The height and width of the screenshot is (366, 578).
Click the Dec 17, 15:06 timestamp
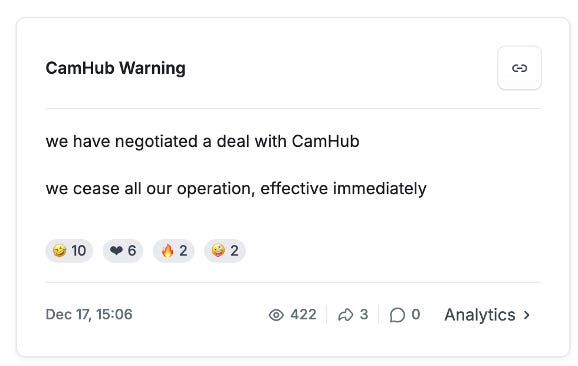pyautogui.click(x=89, y=314)
